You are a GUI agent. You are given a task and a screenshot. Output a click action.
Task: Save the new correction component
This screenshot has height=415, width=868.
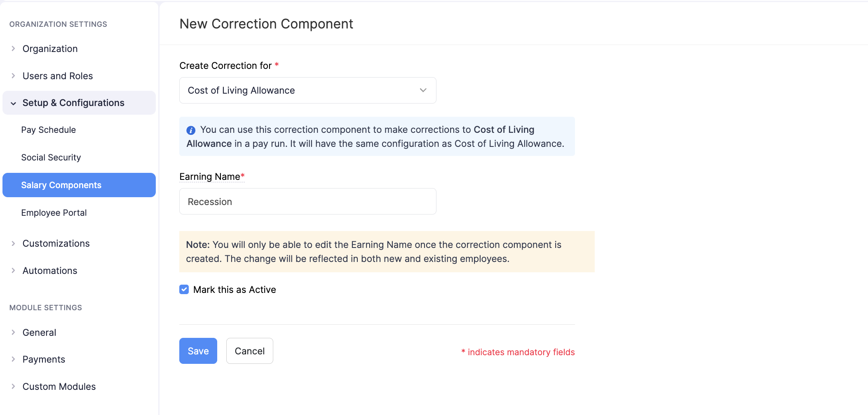point(198,351)
